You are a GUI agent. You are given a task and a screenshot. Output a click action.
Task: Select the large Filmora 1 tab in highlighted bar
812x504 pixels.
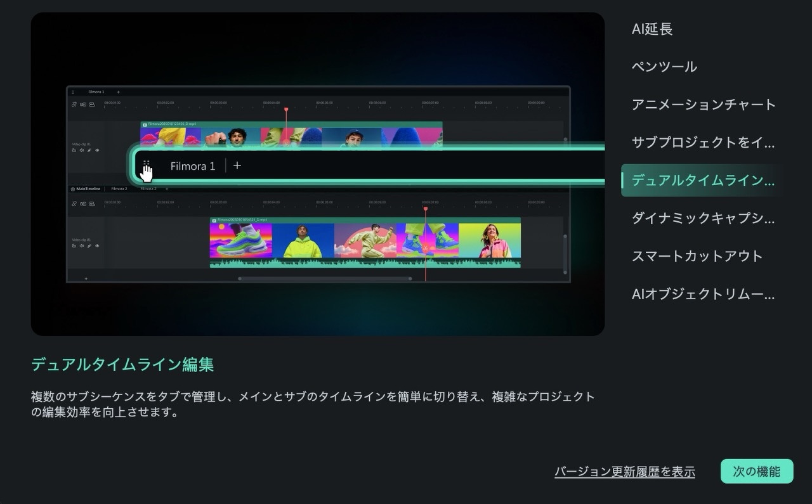[192, 166]
